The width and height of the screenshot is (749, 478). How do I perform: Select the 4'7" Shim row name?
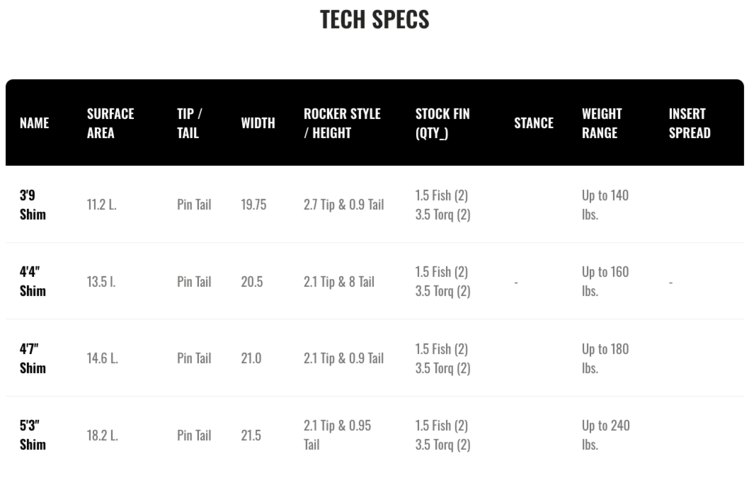pos(33,358)
